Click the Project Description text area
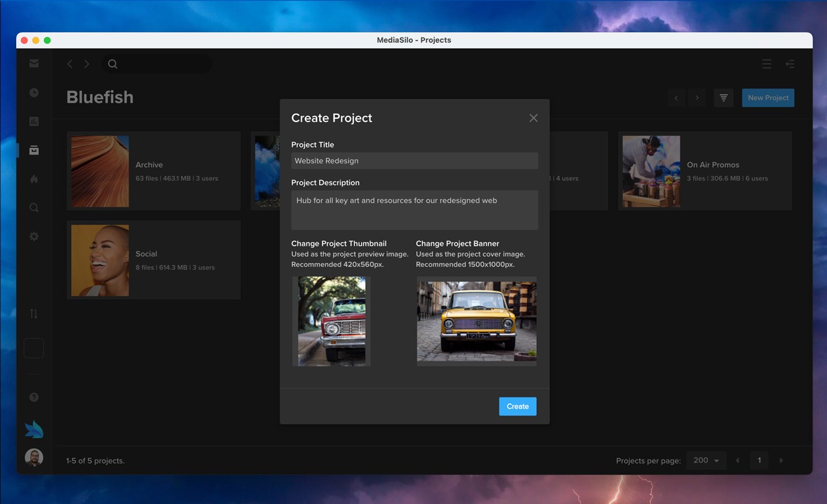The height and width of the screenshot is (504, 827). click(x=415, y=210)
